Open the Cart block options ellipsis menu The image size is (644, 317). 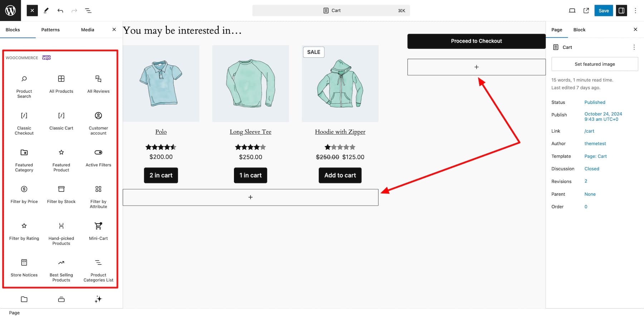pyautogui.click(x=634, y=47)
